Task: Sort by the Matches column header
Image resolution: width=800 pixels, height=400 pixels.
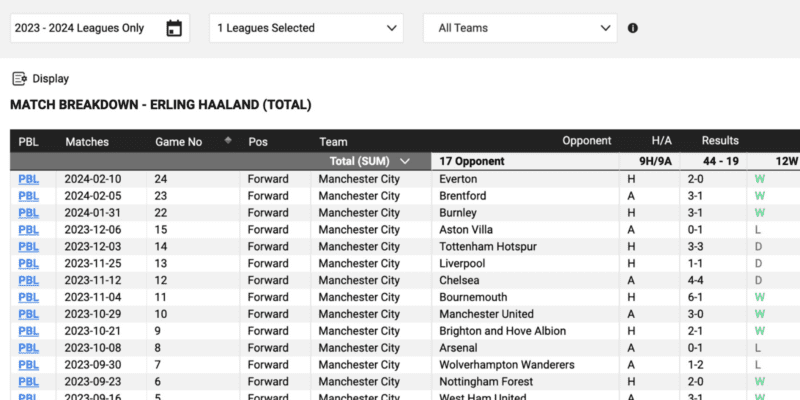Action: pos(87,142)
